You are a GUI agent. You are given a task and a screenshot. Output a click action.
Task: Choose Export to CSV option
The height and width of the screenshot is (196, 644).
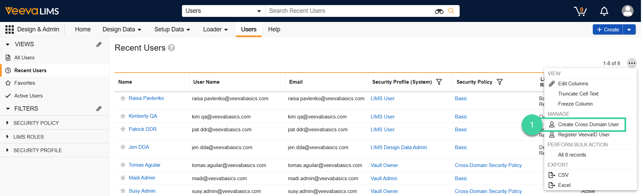coord(563,175)
